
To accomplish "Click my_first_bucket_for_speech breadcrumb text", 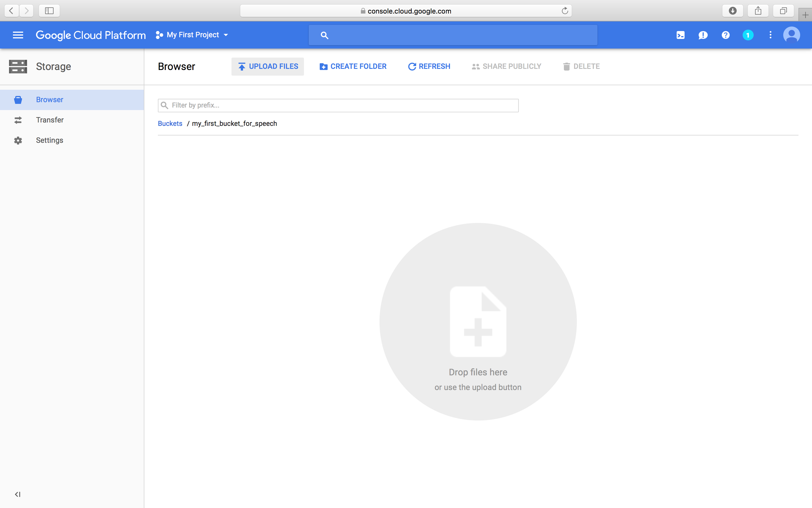I will (234, 124).
